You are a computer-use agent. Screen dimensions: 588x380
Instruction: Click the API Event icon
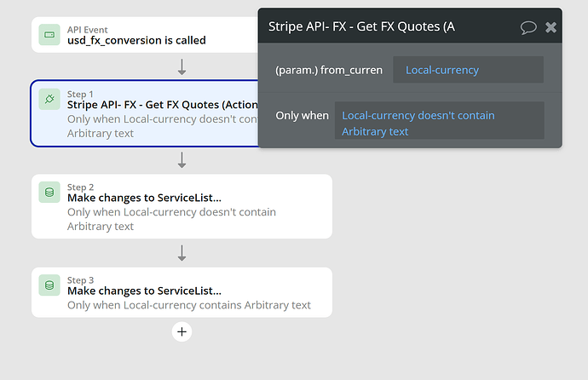(x=49, y=35)
